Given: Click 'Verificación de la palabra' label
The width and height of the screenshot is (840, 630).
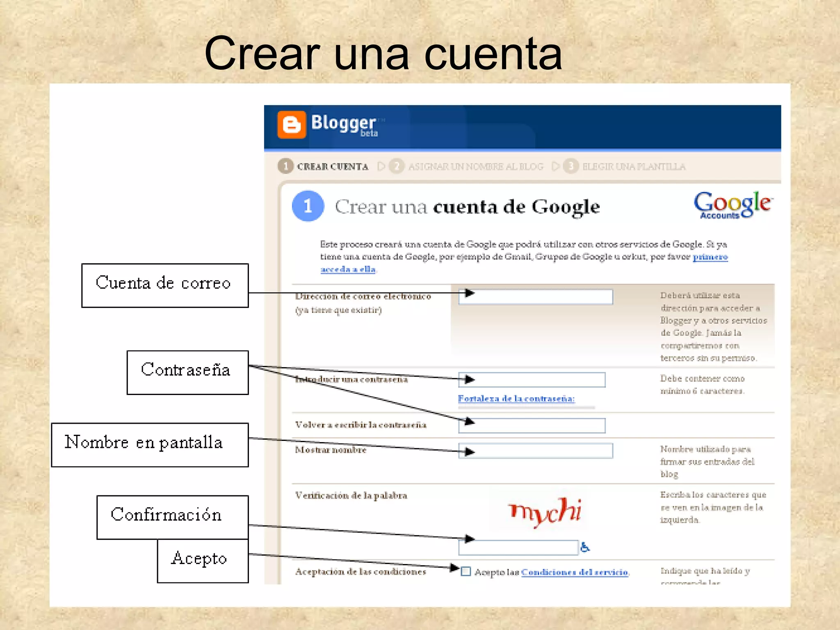Looking at the screenshot, I should click(351, 495).
